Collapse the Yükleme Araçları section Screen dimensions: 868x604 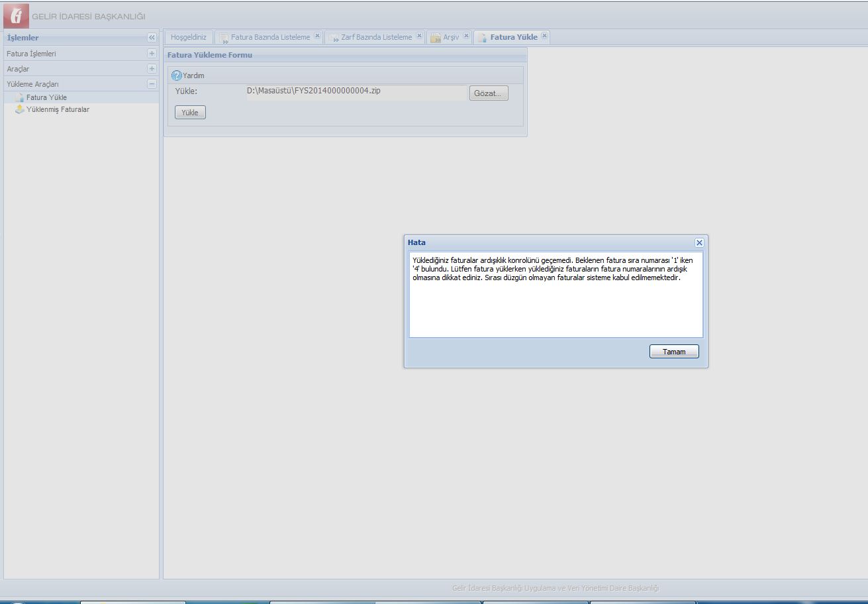152,84
